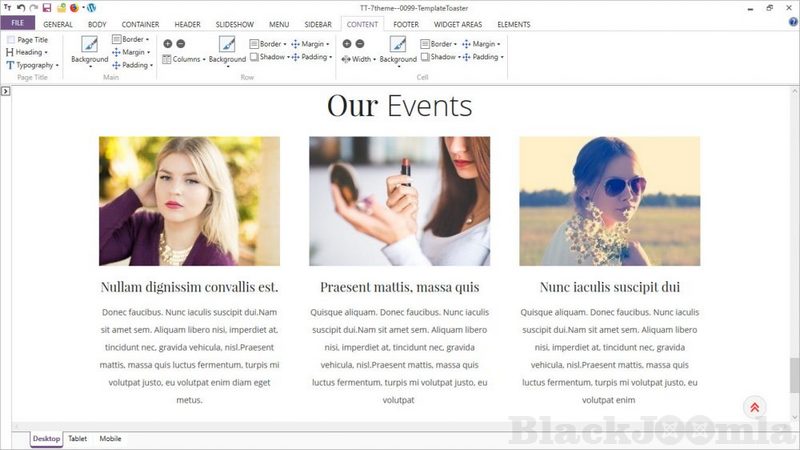The image size is (800, 450).
Task: Switch to the SLIDESHOW ribbon tab
Action: click(x=234, y=24)
